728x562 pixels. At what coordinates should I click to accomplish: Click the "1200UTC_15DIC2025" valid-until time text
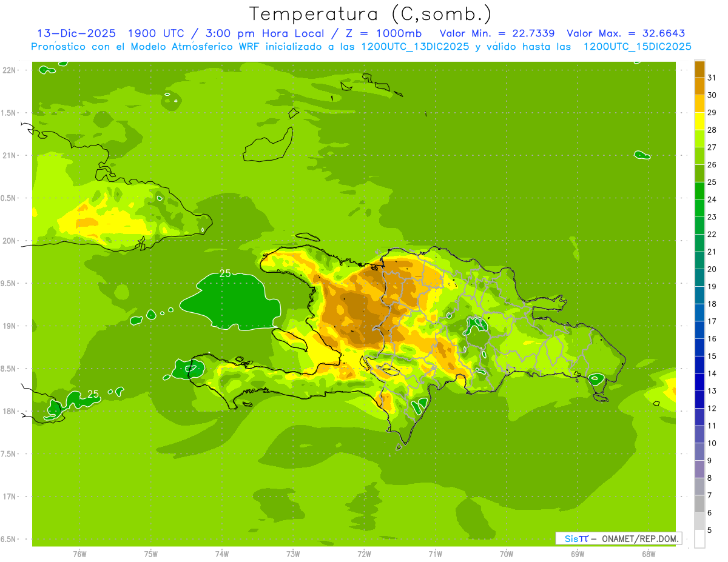637,47
